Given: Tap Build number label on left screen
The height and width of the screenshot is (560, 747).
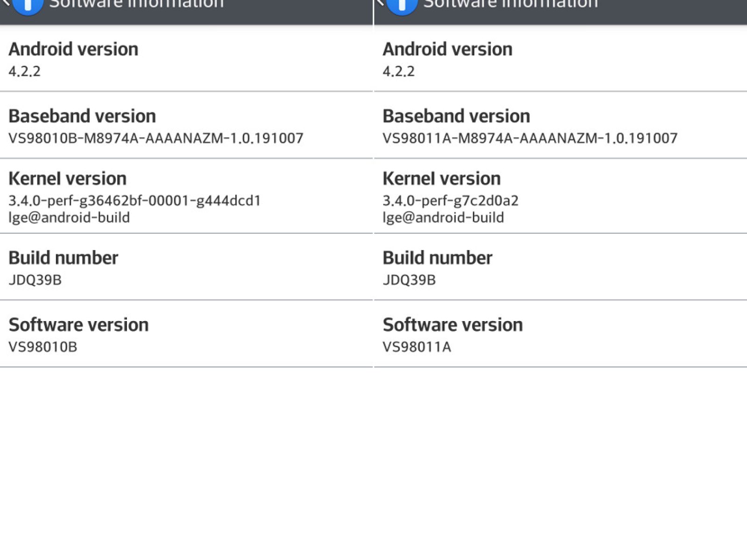Looking at the screenshot, I should [63, 258].
